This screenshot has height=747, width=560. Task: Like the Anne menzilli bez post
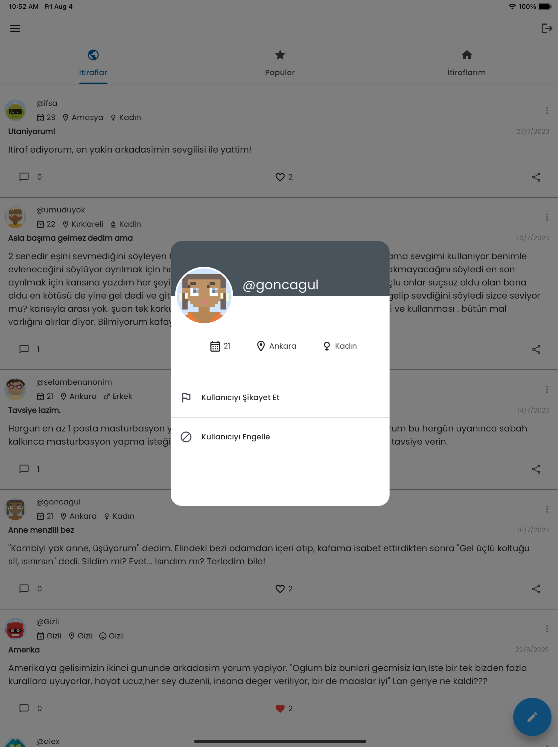click(x=280, y=589)
